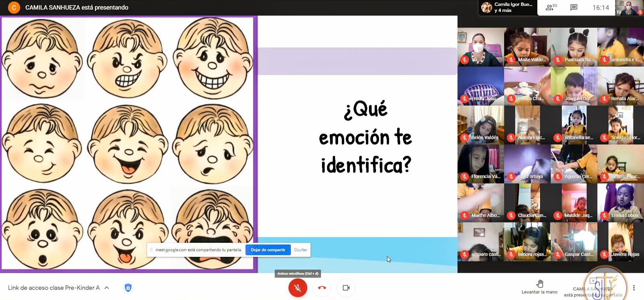Open the chat messages icon
The width and height of the screenshot is (644, 300).
click(574, 7)
